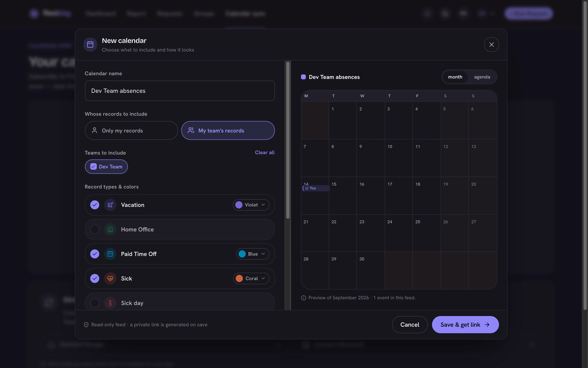Open the Violet color dropdown for Vacation
Image resolution: width=588 pixels, height=368 pixels.
coord(251,205)
